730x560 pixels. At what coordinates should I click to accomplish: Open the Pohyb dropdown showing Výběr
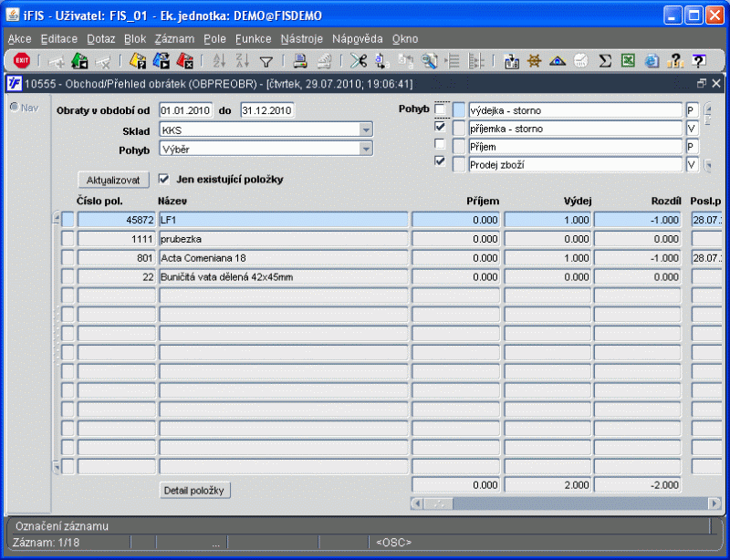tap(366, 149)
